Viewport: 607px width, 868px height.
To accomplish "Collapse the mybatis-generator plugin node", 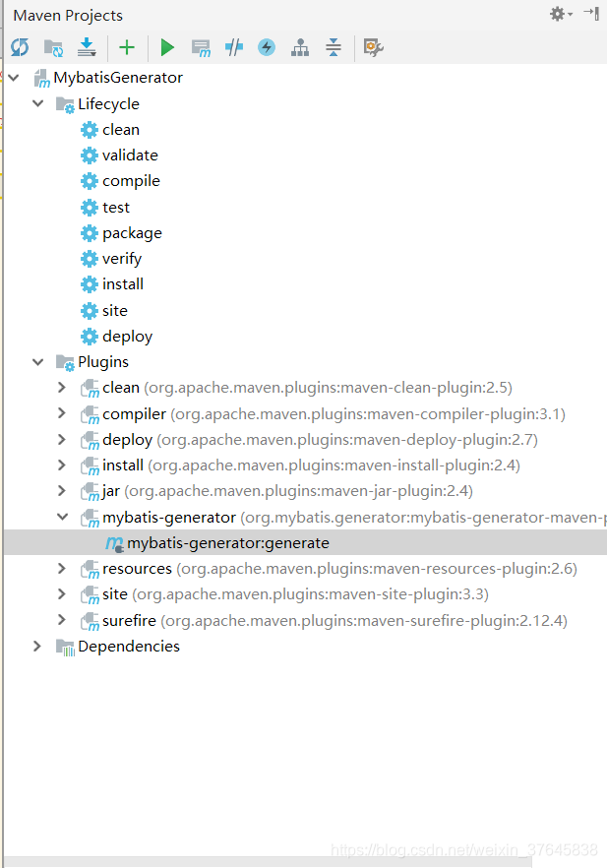I will point(63,517).
